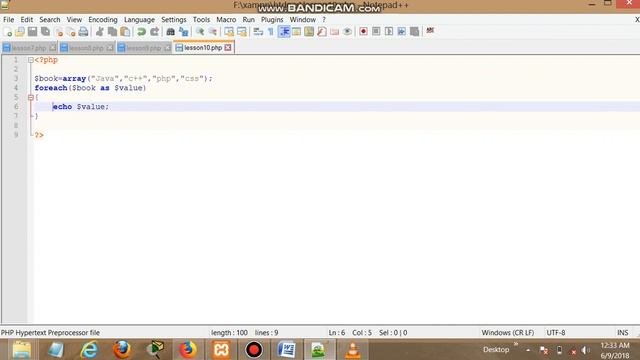Click INS mode indicator in status bar
The height and width of the screenshot is (360, 640).
coord(622,333)
